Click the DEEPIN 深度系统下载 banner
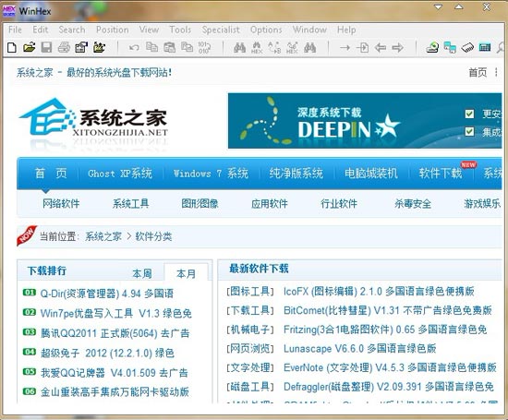 click(x=365, y=121)
